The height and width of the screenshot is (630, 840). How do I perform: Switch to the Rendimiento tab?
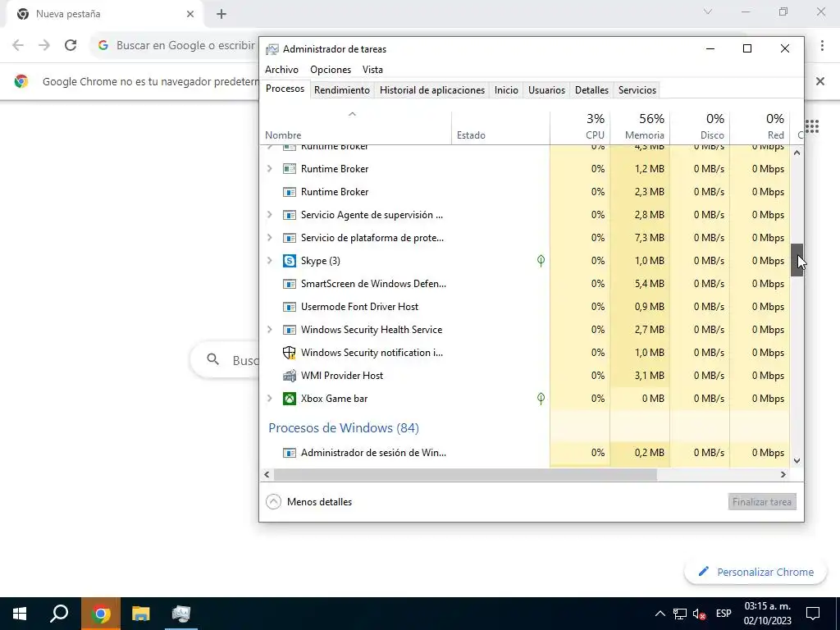342,90
